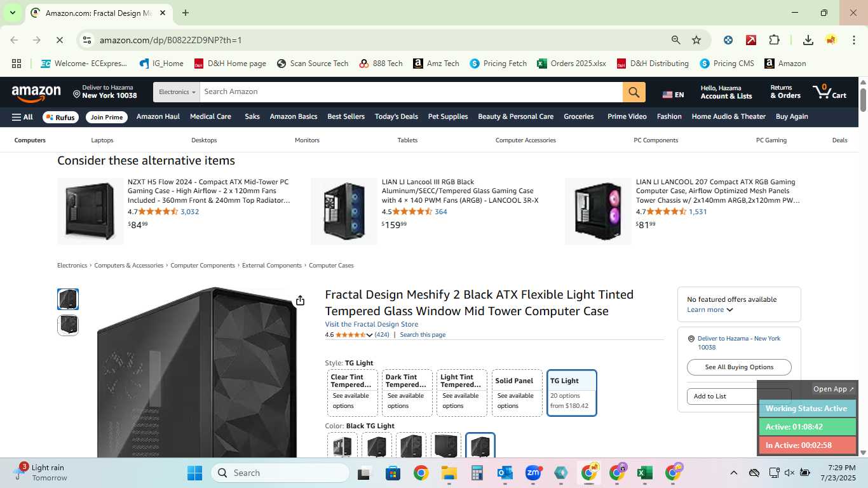Expand the Learn more offers chevron
Image resolution: width=868 pixels, height=488 pixels.
click(x=729, y=310)
